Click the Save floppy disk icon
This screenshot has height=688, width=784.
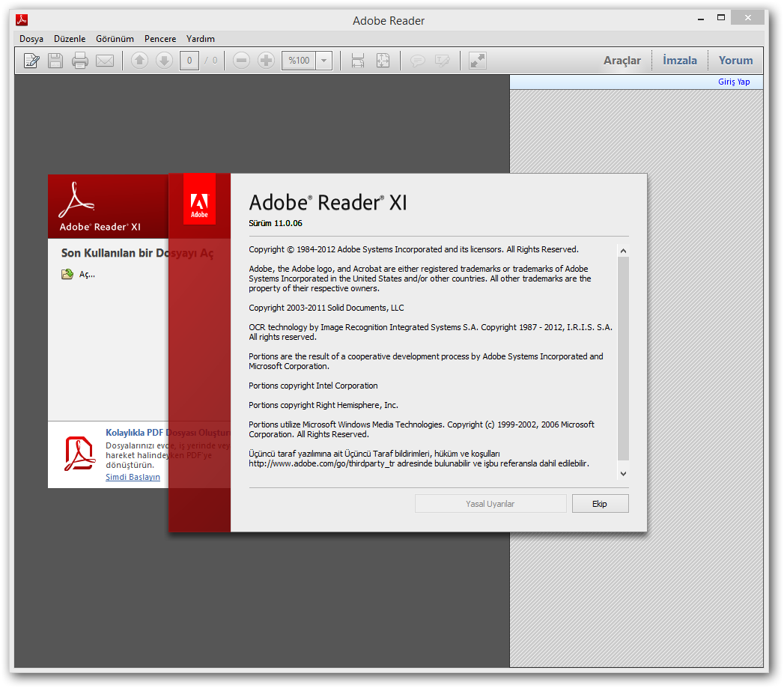click(55, 61)
